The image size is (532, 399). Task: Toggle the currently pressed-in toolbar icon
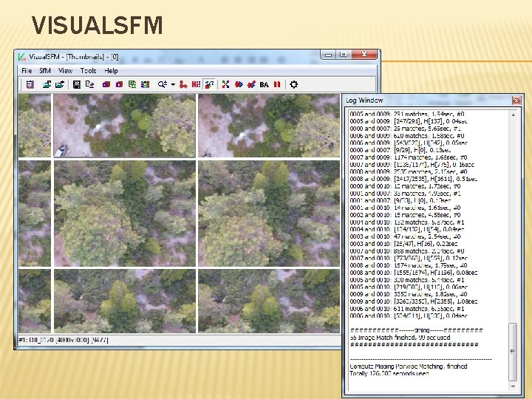[x=209, y=84]
